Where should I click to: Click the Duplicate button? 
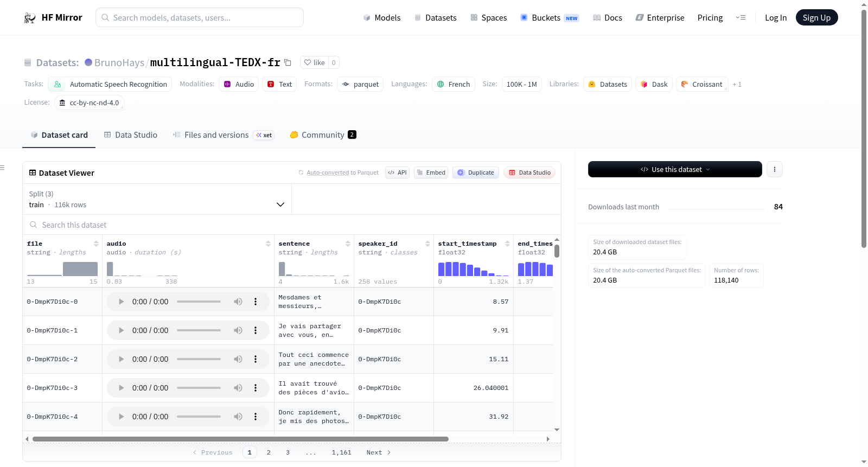click(x=475, y=172)
